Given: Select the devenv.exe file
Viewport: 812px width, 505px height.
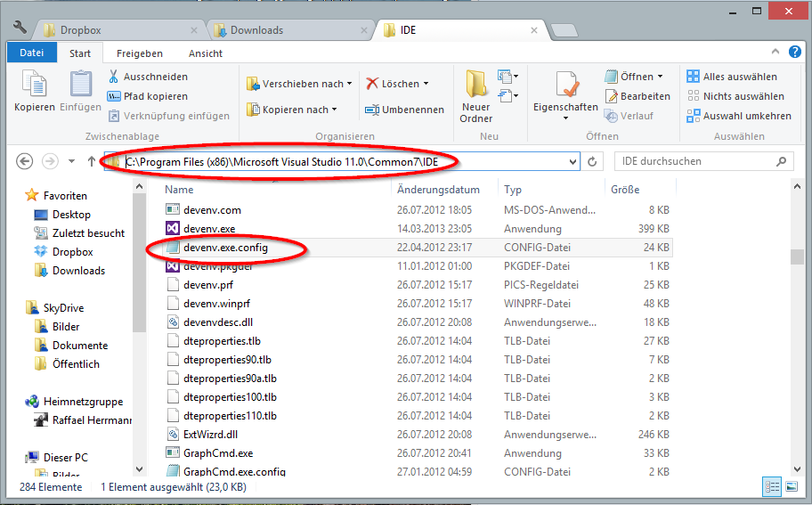Looking at the screenshot, I should coord(209,228).
